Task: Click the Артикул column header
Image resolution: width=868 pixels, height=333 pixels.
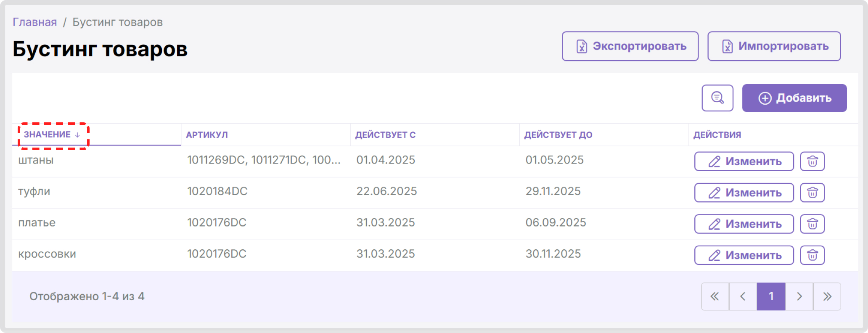Action: pos(207,135)
